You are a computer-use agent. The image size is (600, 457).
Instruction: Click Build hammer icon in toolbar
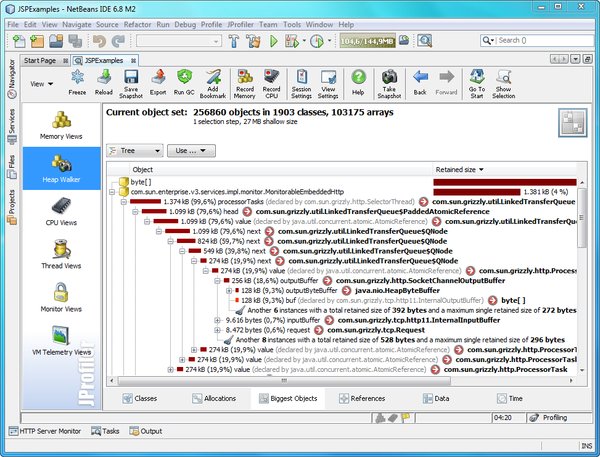234,41
